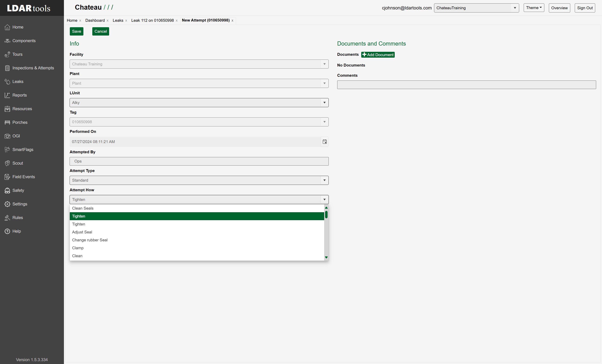Open Rules in the sidebar

pyautogui.click(x=14, y=218)
